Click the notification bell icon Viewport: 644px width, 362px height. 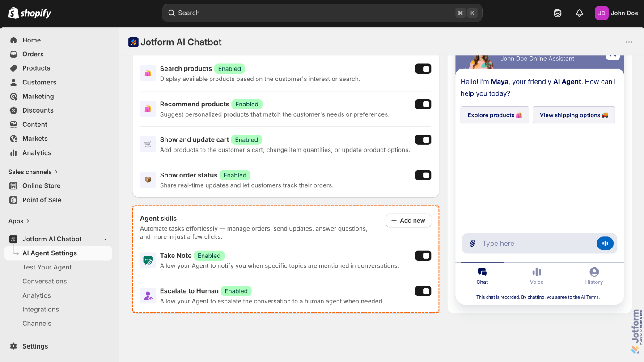[580, 13]
